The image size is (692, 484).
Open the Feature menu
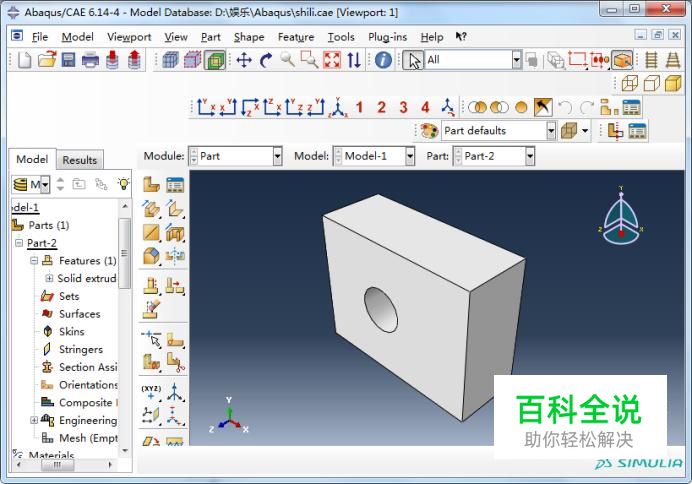(296, 37)
